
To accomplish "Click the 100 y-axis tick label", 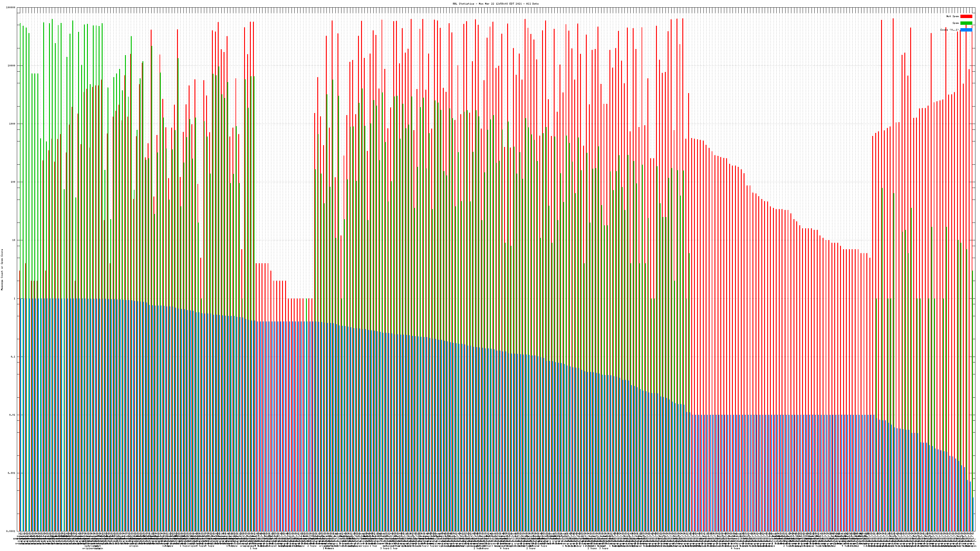I will point(13,182).
